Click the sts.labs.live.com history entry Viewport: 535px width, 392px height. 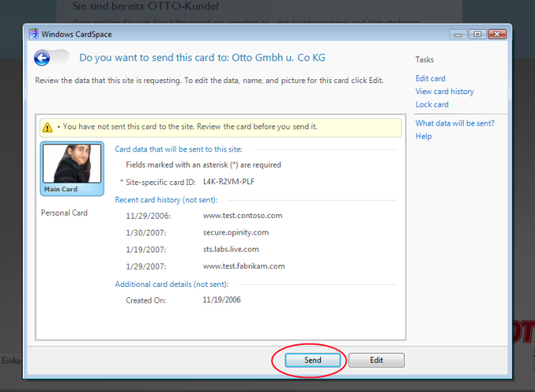pyautogui.click(x=231, y=249)
